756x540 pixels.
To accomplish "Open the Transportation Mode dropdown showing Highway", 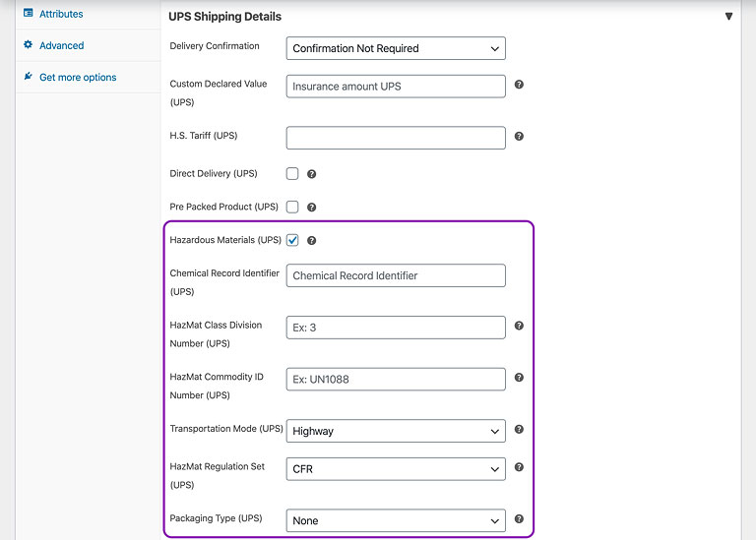I will click(x=396, y=431).
